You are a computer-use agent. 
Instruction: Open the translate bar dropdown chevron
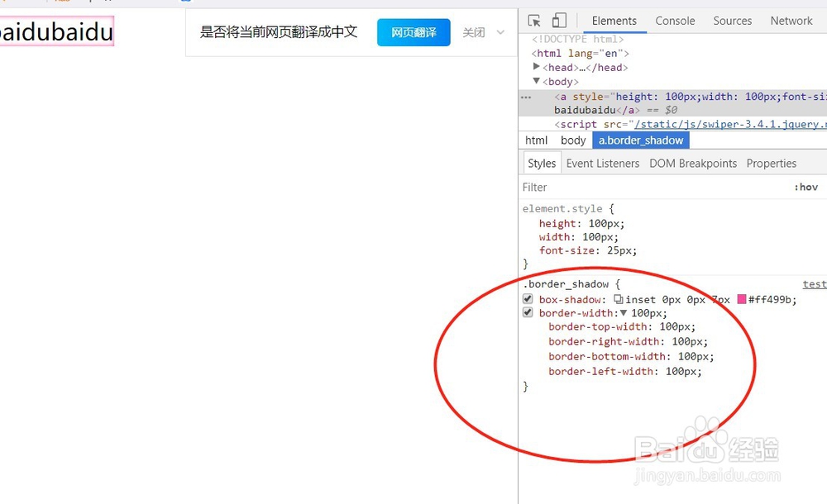click(500, 33)
